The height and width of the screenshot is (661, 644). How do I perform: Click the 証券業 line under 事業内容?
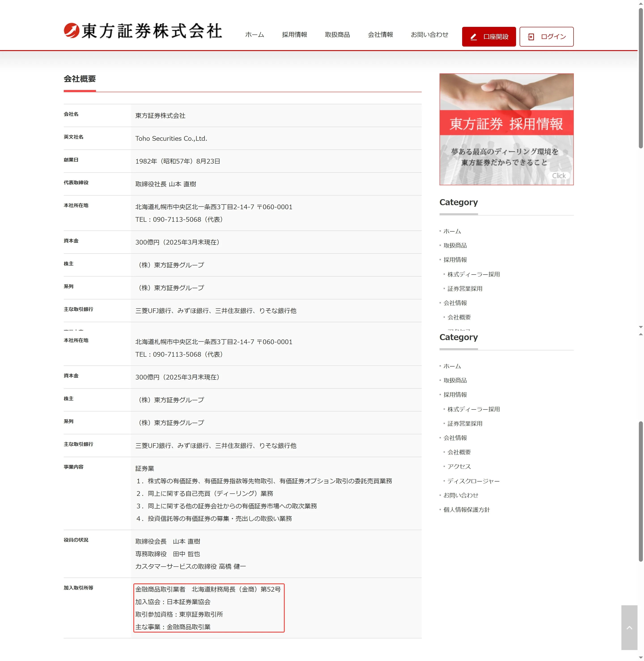coord(145,469)
